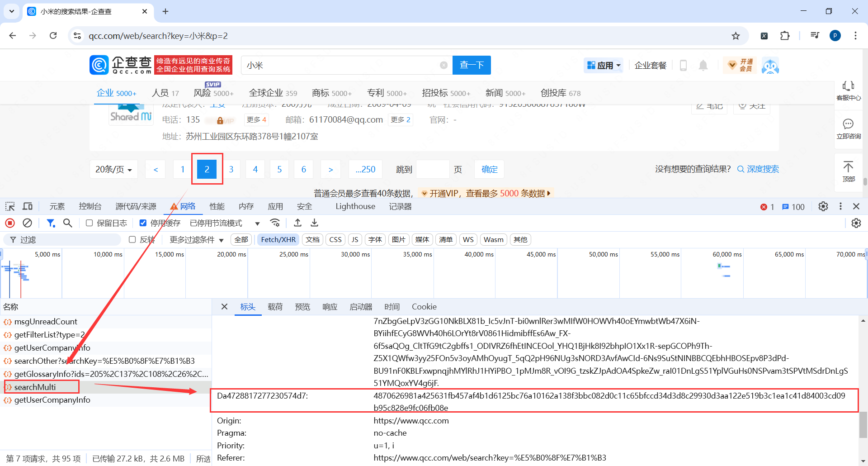The image size is (868, 466).
Task: Open network conditions wifi icon
Action: 275,223
